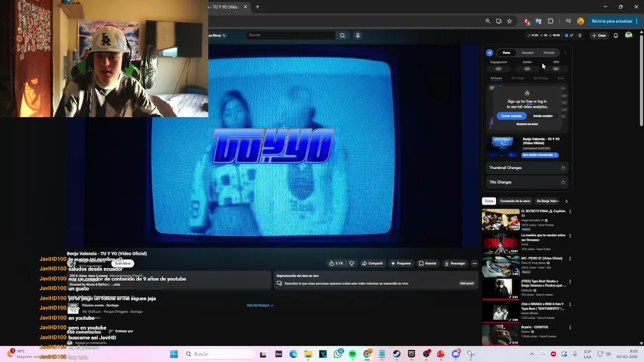Select the Todos filter chip
This screenshot has width=644, height=362.
489,201
